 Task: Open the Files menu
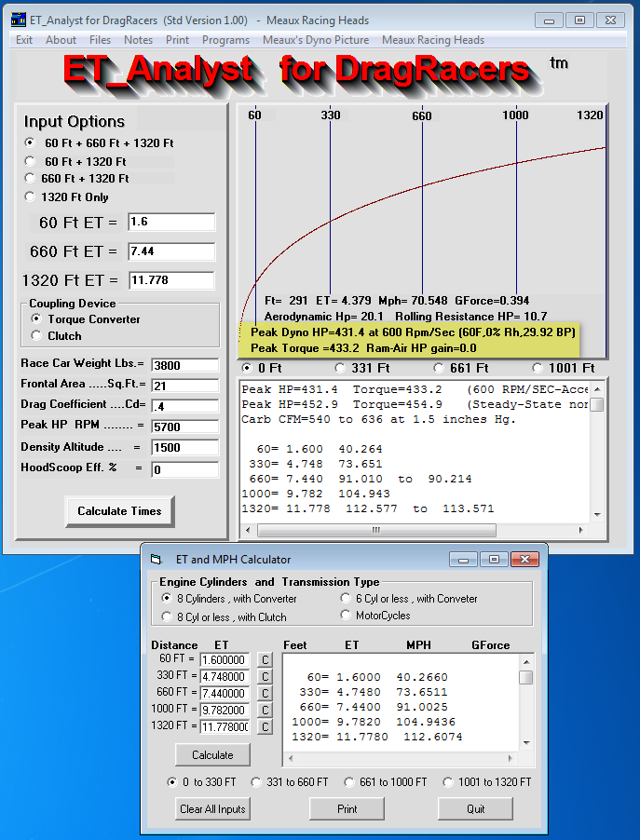click(101, 40)
